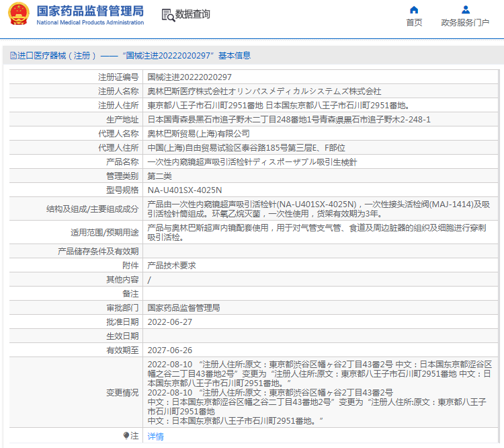The width and height of the screenshot is (504, 448).
Task: Click the 审批部门 value 国家药品监督管理局
Action: click(x=183, y=308)
